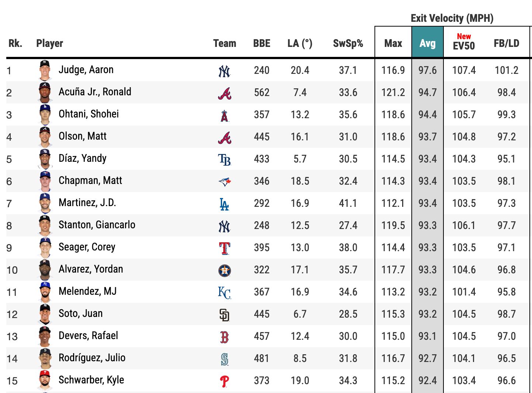532x393 pixels.
Task: Click Rafael Devers' headshot thumbnail
Action: 45,336
